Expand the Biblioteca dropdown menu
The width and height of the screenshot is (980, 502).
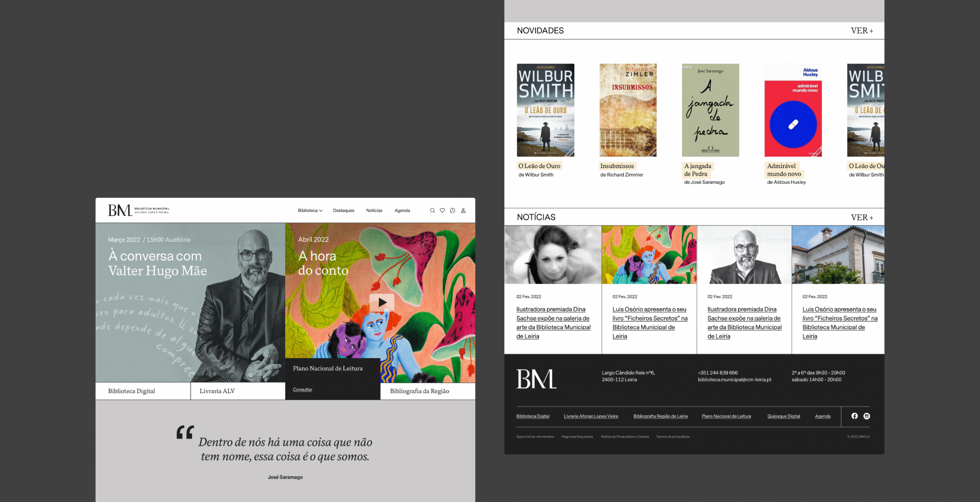(x=310, y=211)
